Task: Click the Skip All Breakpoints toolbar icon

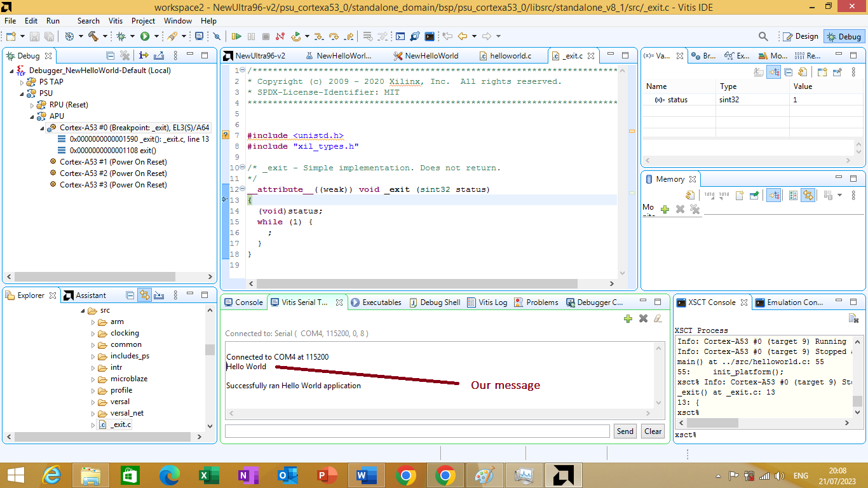Action: pyautogui.click(x=217, y=36)
